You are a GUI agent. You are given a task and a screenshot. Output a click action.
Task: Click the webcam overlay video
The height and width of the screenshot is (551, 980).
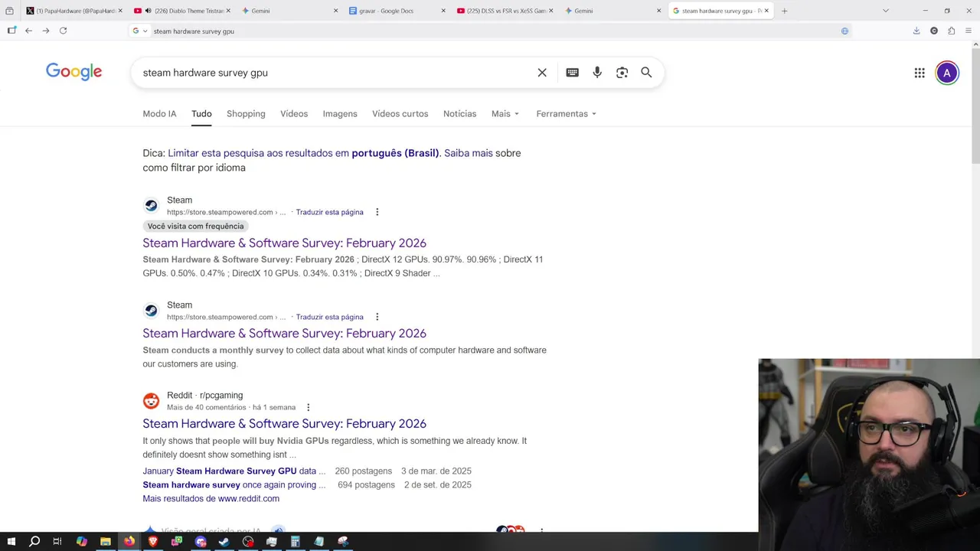tap(869, 445)
